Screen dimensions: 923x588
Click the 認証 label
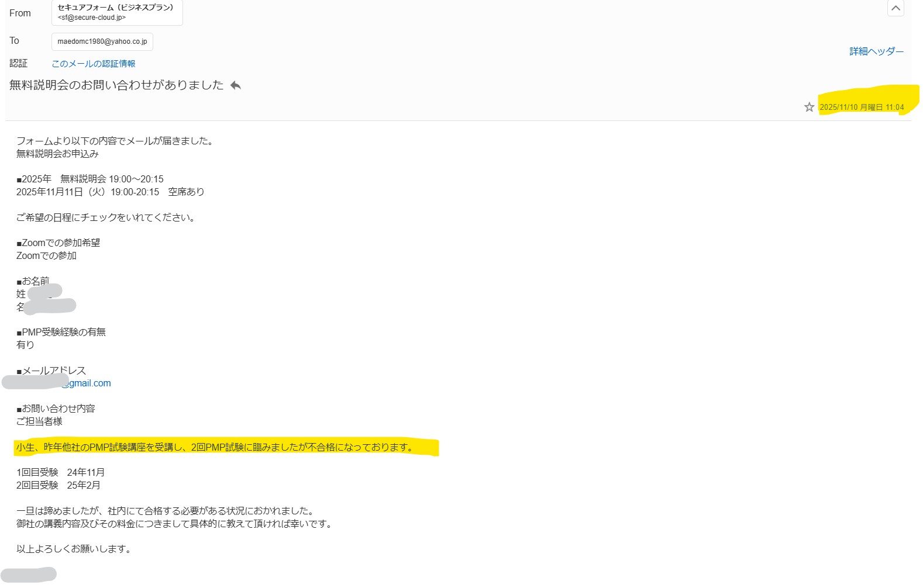(x=18, y=63)
